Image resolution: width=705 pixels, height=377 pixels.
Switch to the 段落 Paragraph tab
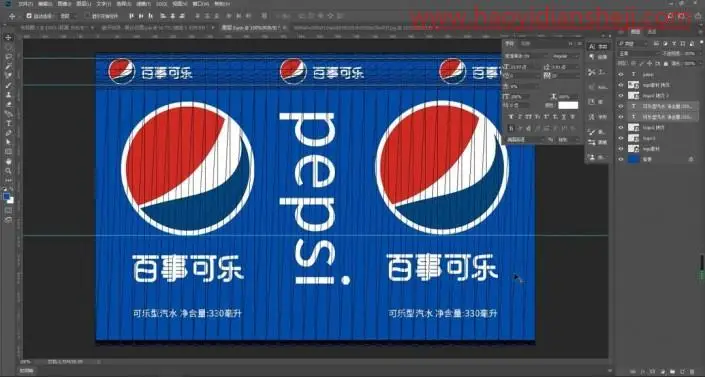click(525, 44)
